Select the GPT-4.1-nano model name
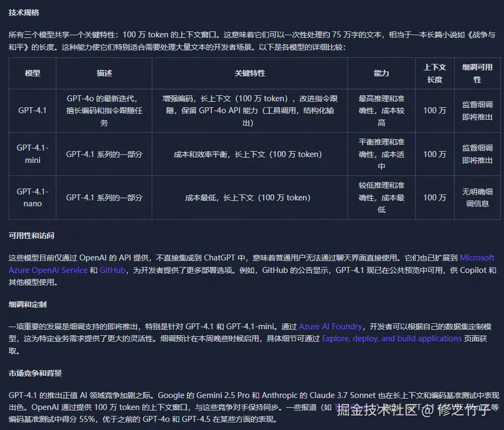 pos(32,198)
